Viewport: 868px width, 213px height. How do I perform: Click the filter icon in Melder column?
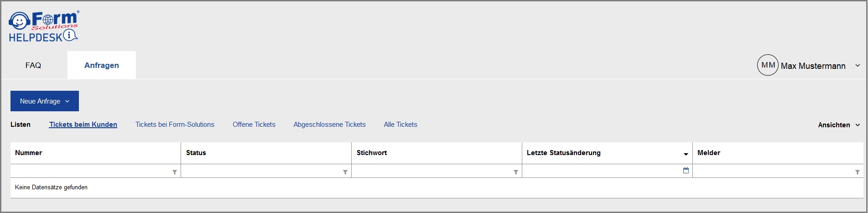click(x=858, y=172)
